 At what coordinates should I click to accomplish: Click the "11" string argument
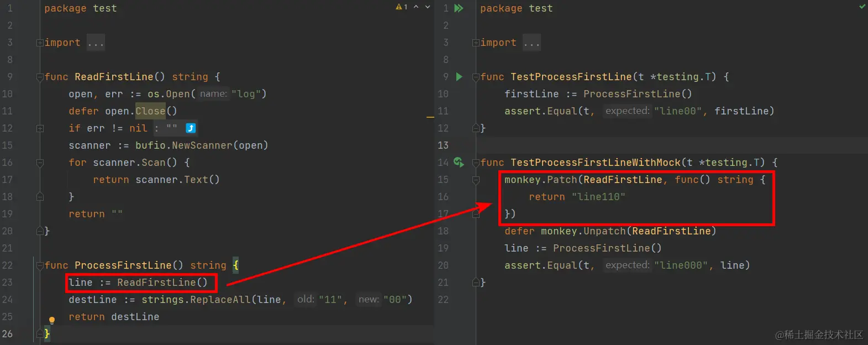(x=330, y=300)
